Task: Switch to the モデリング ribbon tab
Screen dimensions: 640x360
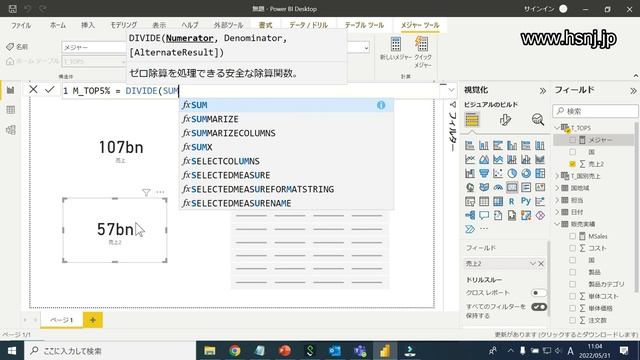Action: [x=124, y=25]
